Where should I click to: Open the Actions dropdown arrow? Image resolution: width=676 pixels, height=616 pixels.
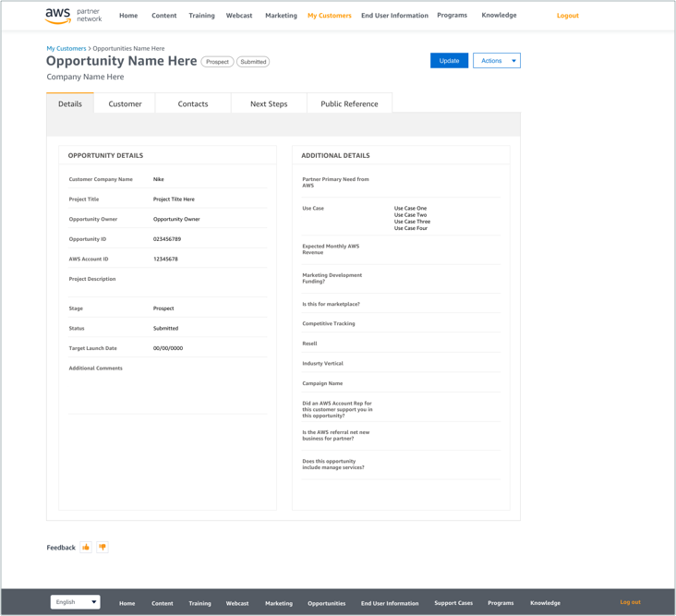[x=513, y=61]
